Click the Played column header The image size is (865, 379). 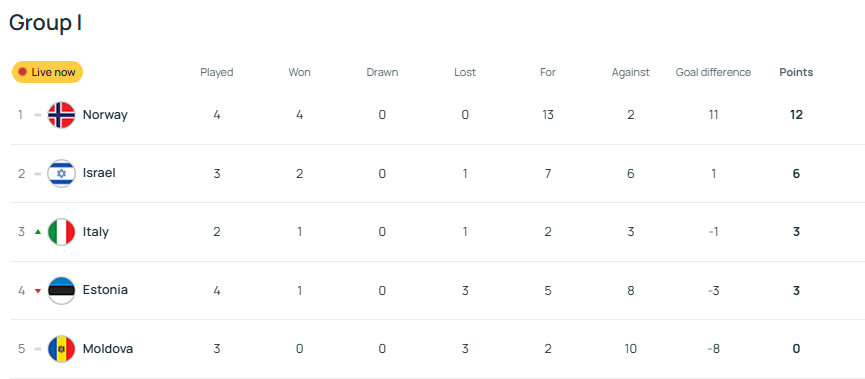tap(217, 72)
